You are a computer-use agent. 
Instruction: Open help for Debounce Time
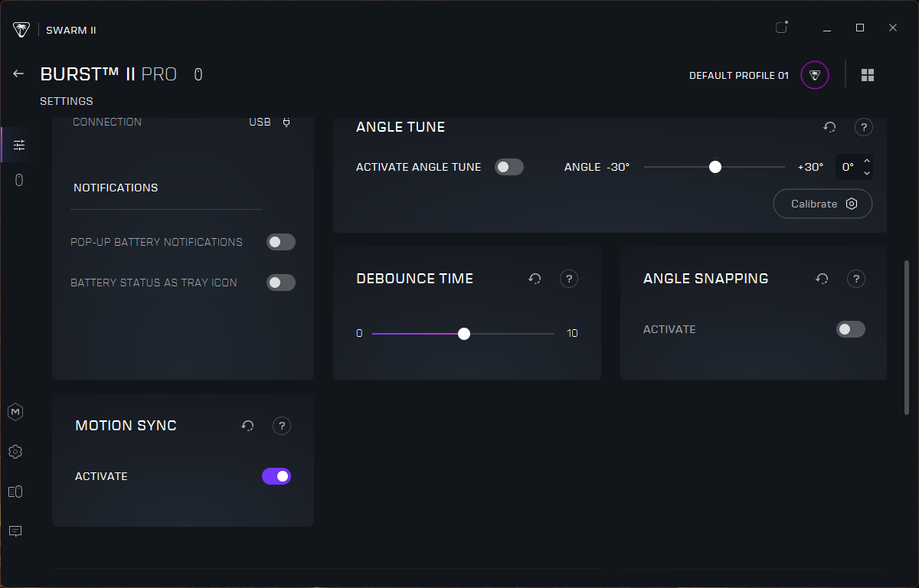[568, 279]
